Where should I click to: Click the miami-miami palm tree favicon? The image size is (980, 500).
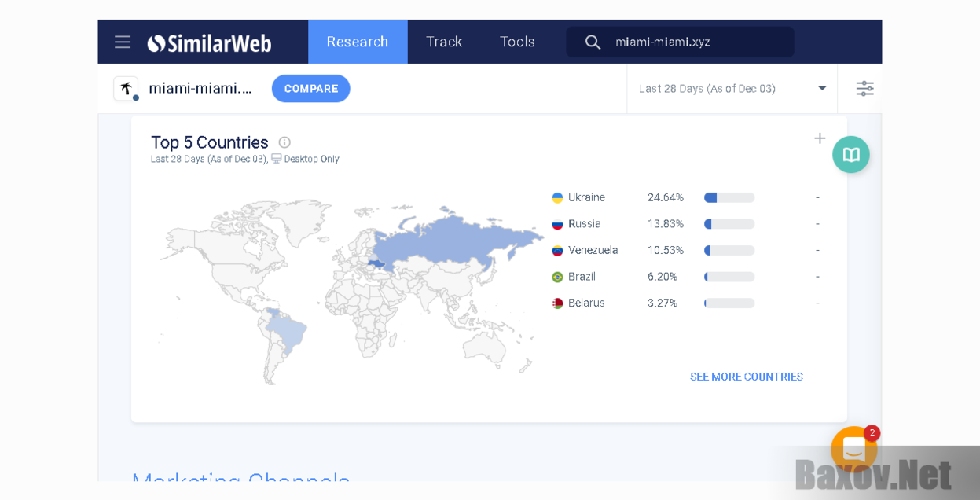pos(126,88)
